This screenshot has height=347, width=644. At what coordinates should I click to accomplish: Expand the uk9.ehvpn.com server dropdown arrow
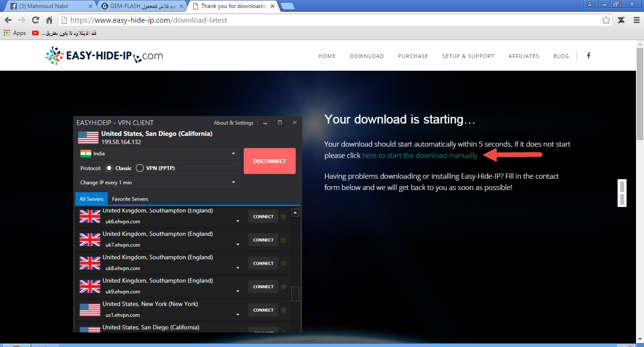click(x=238, y=291)
